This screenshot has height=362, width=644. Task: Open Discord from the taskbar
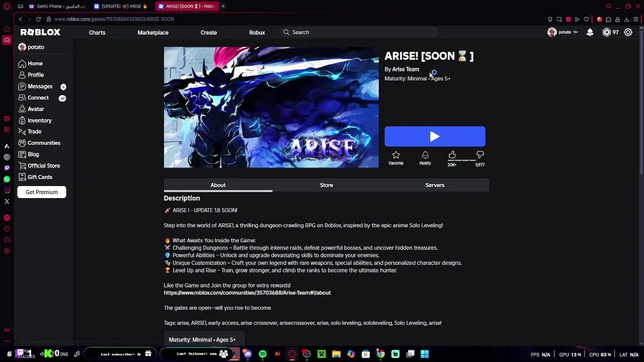(x=248, y=354)
